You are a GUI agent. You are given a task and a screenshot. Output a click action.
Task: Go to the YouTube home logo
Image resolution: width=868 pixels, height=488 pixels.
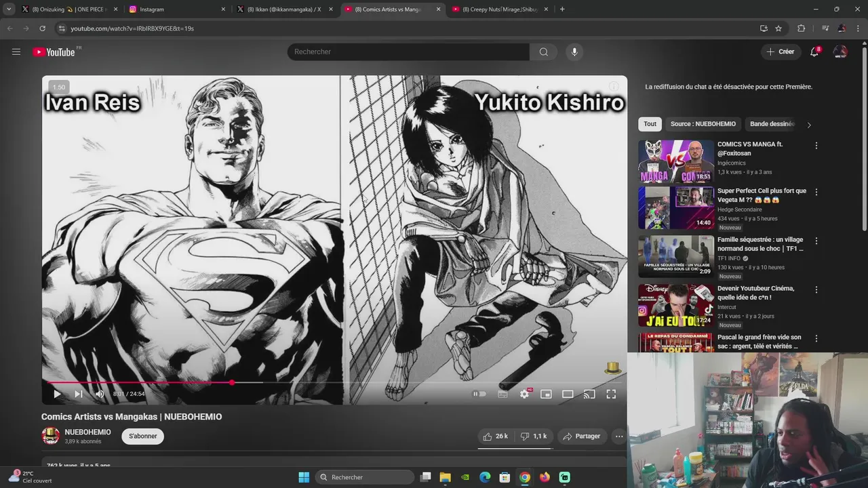click(54, 52)
